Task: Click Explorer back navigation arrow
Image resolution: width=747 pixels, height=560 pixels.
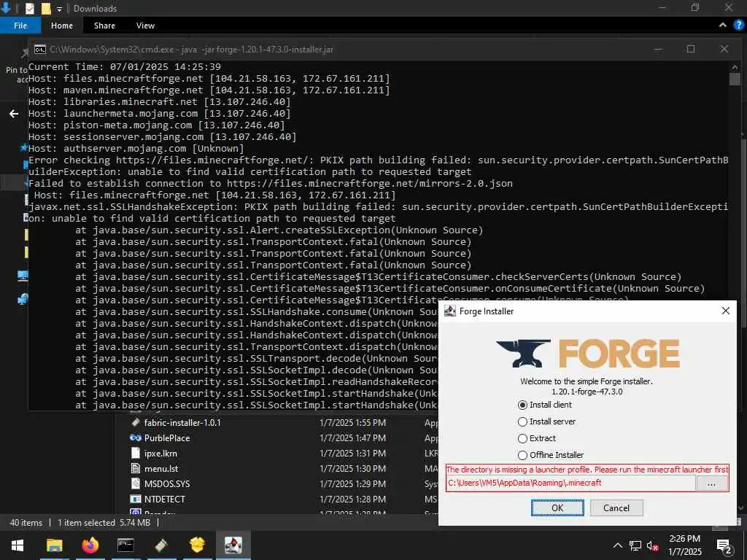Action: click(x=14, y=113)
